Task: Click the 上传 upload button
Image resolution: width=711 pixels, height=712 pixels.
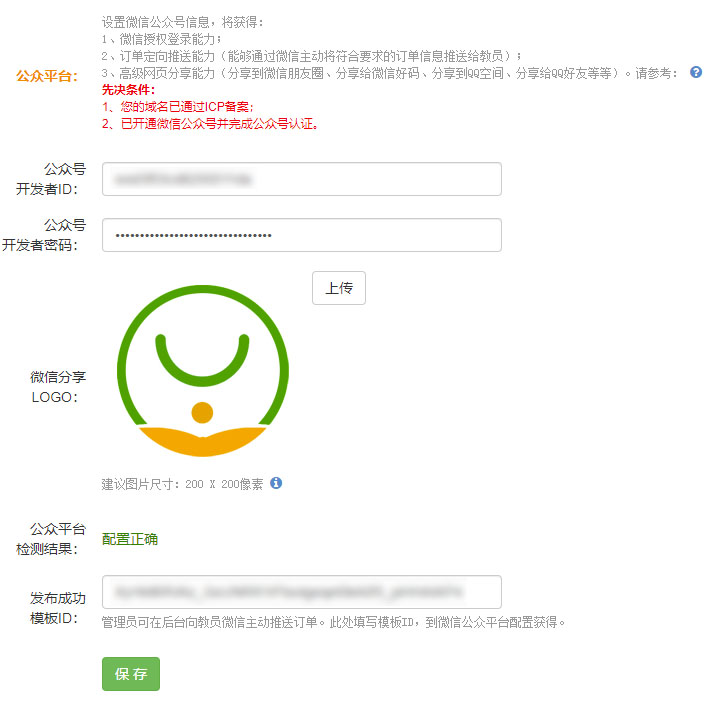Action: click(x=339, y=288)
